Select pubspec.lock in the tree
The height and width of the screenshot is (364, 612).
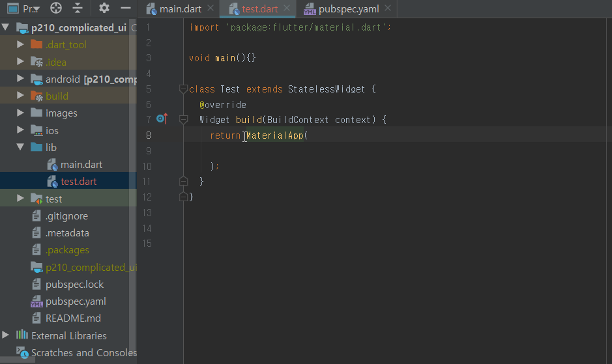click(x=74, y=285)
